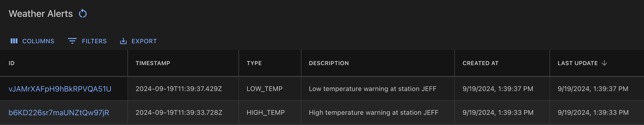Click the Low temperature warning description
Viewport: 644px width, 125px height.
point(373,89)
